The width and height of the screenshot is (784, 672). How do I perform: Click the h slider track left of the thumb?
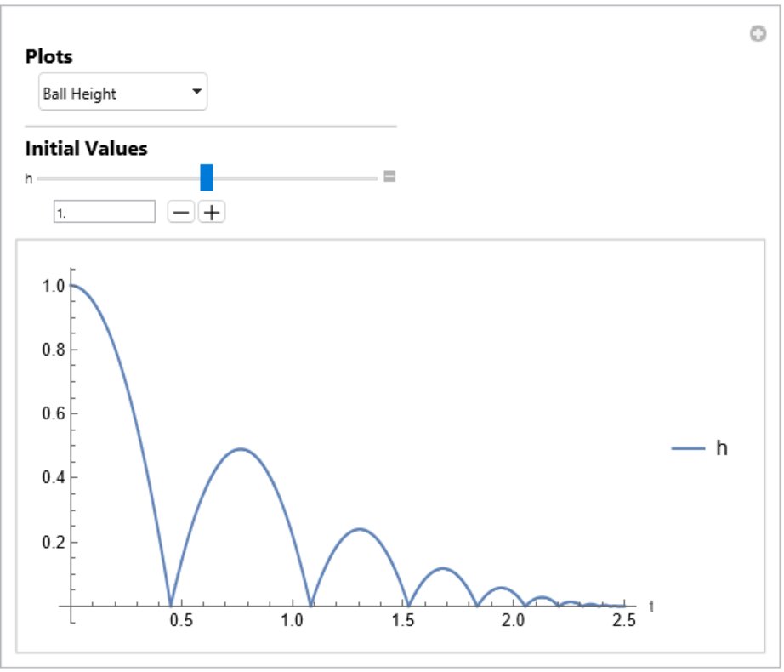119,179
